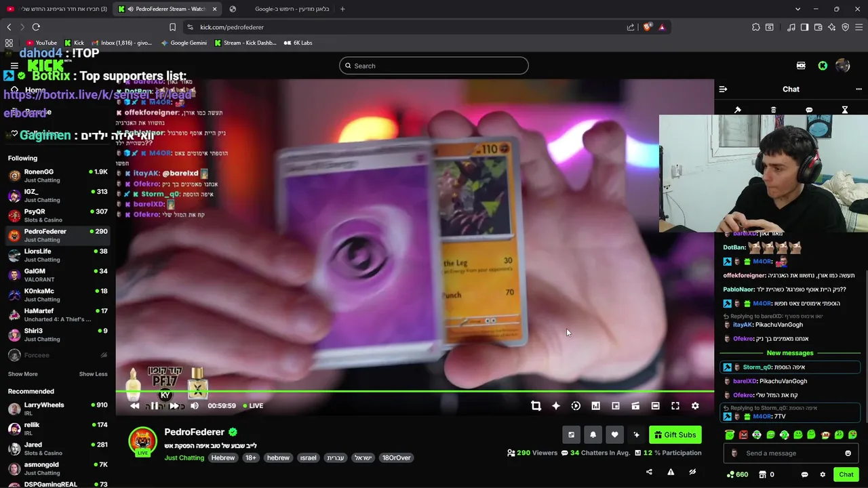Enable picture-in-picture mode in player
This screenshot has width=868, height=488.
616,406
